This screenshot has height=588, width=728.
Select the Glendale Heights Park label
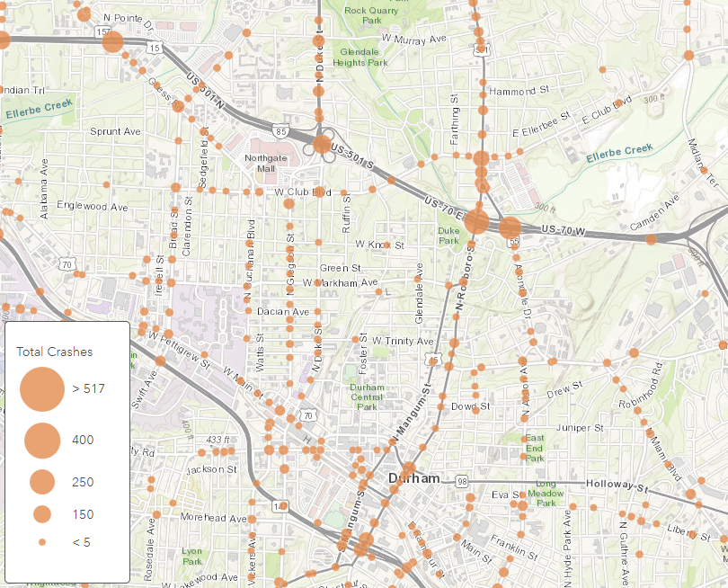coord(360,58)
